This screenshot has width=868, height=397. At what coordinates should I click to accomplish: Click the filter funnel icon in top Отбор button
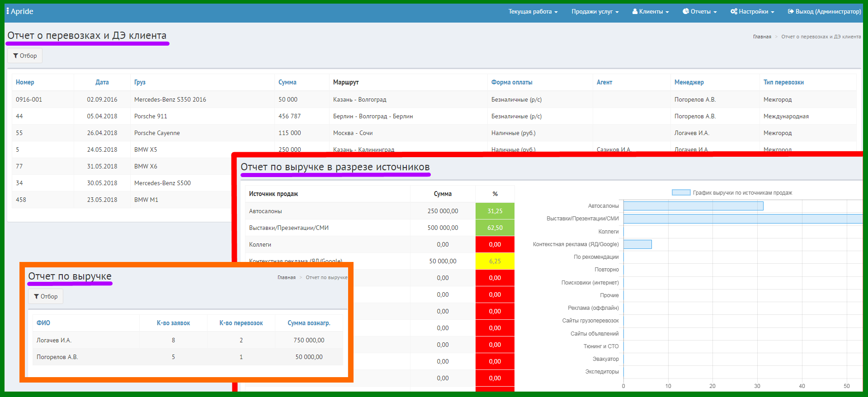[16, 56]
